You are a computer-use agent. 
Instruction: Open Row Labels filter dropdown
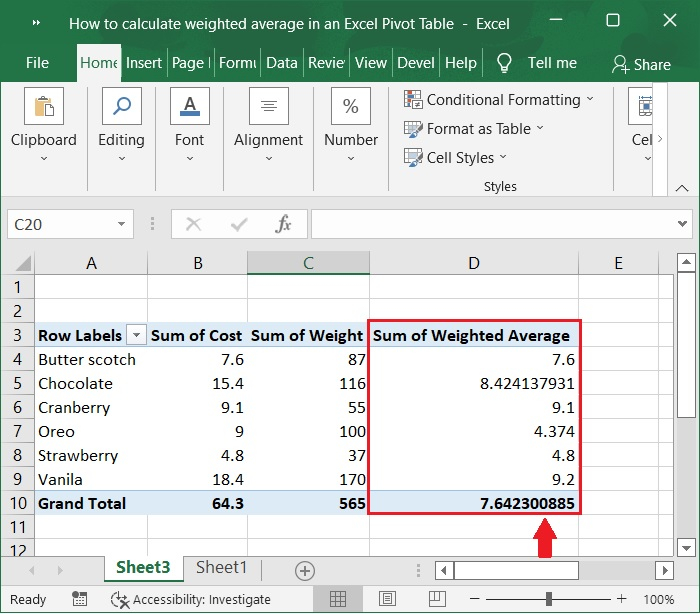135,336
